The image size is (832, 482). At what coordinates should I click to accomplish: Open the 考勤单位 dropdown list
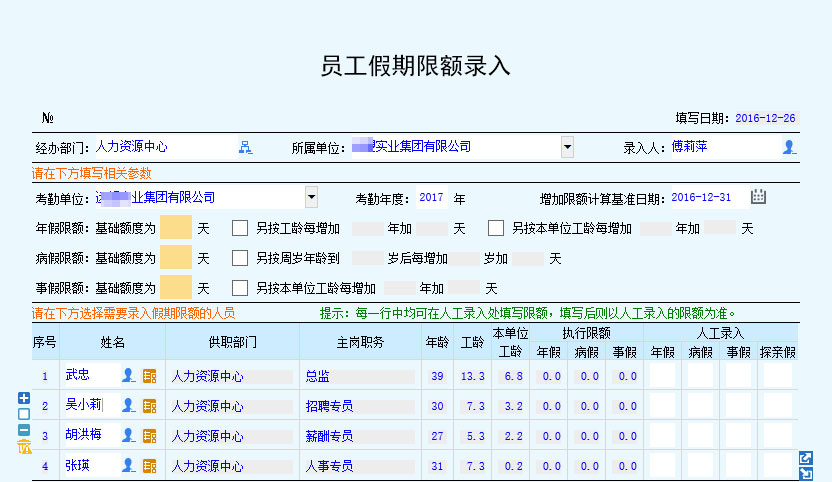coord(311,197)
